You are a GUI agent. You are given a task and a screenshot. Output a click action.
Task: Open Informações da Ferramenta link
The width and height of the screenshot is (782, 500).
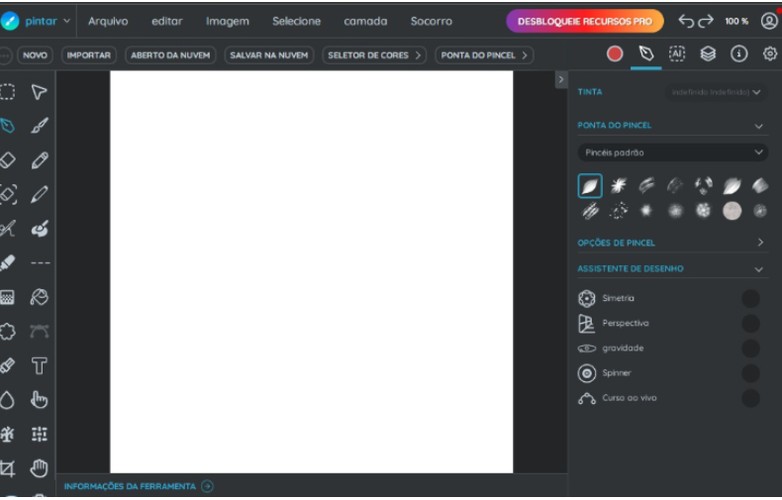click(x=139, y=486)
